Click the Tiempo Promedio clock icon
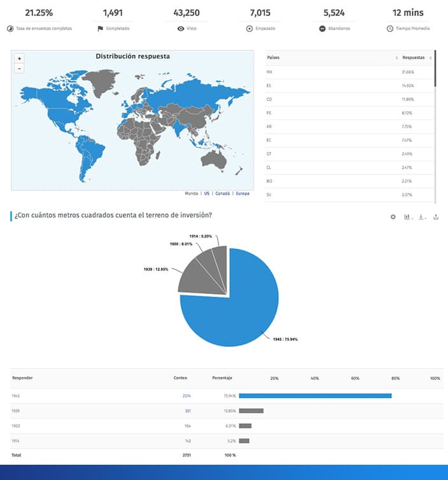Screen dimensions: 448x480 (390, 29)
